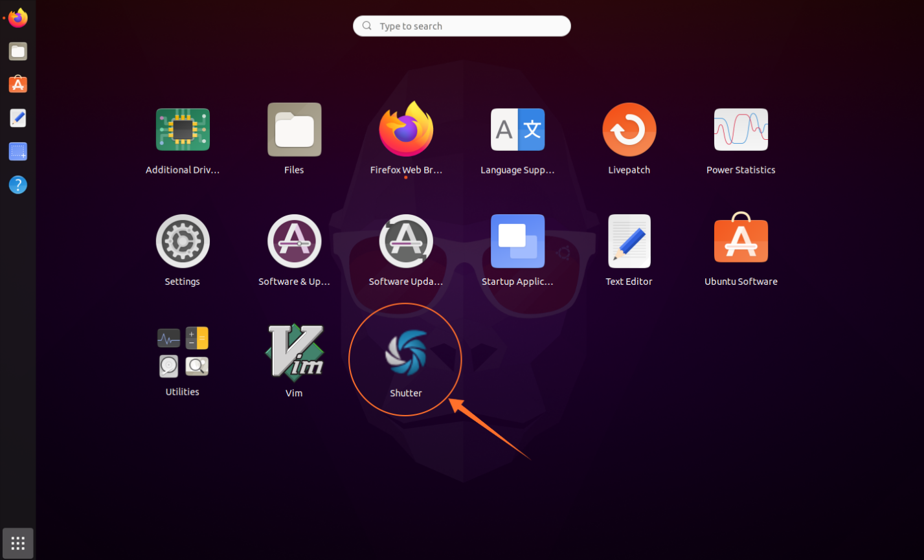Launch the Shutter application

tap(406, 353)
